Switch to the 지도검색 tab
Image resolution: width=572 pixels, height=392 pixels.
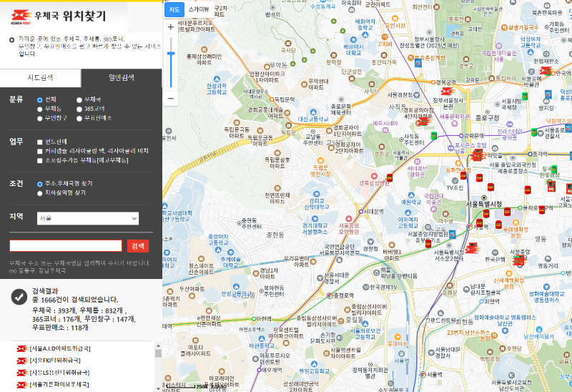click(x=41, y=78)
